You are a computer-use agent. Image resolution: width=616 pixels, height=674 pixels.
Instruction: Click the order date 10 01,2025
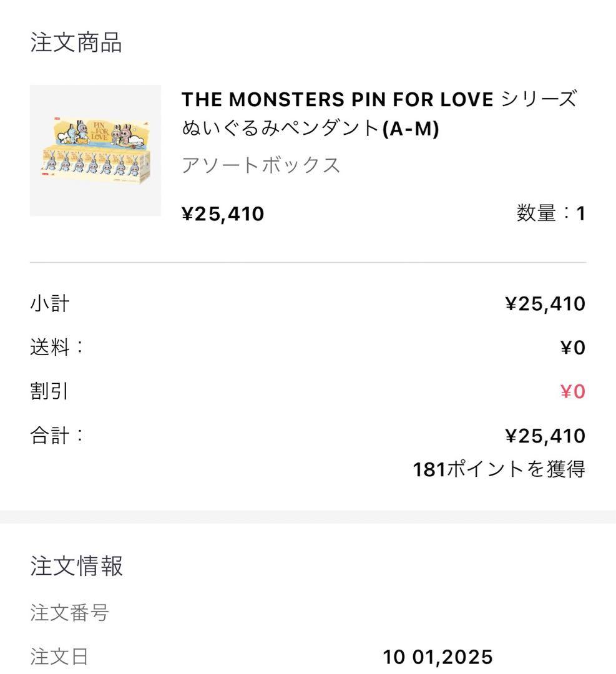438,657
